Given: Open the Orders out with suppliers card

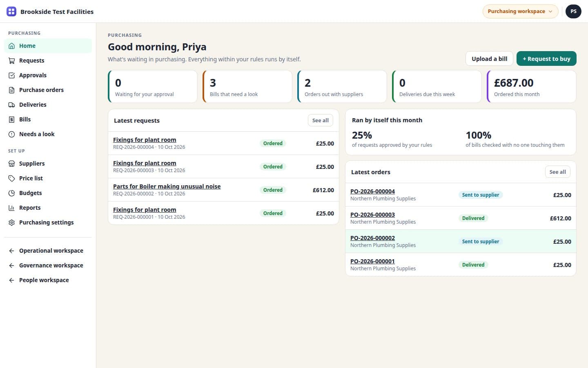Looking at the screenshot, I should [342, 87].
